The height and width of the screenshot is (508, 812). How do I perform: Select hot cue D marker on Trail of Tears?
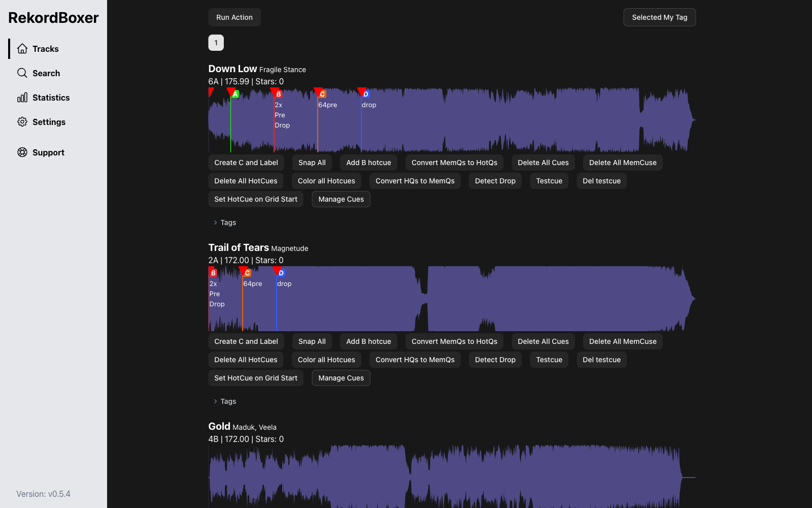(x=281, y=273)
